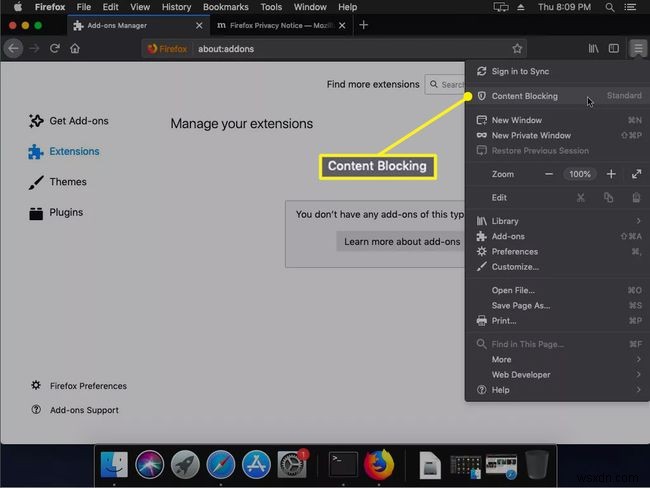650x488 pixels.
Task: Expand the More submenu
Action: point(557,359)
